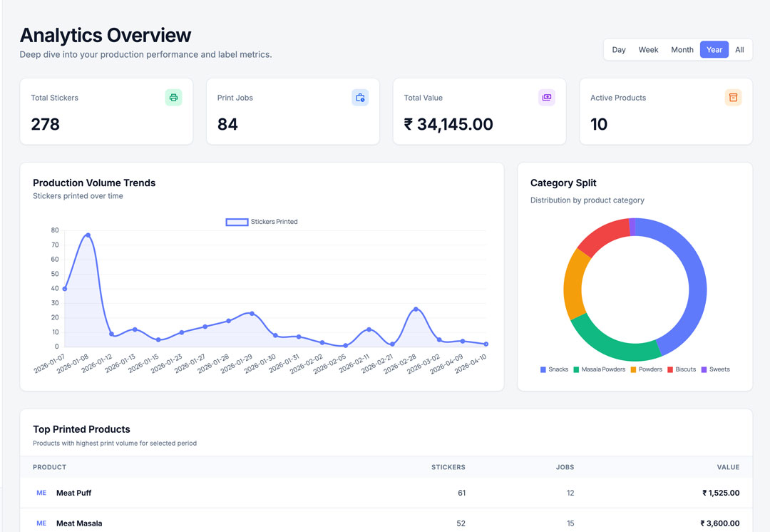Click the currency icon on Total Value card
Image resolution: width=770 pixels, height=532 pixels.
tap(547, 96)
